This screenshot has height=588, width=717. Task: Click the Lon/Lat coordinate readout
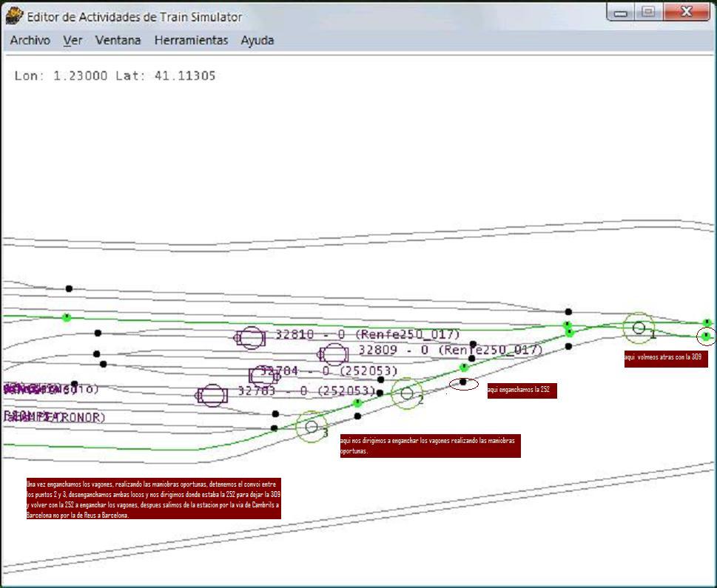click(x=115, y=75)
